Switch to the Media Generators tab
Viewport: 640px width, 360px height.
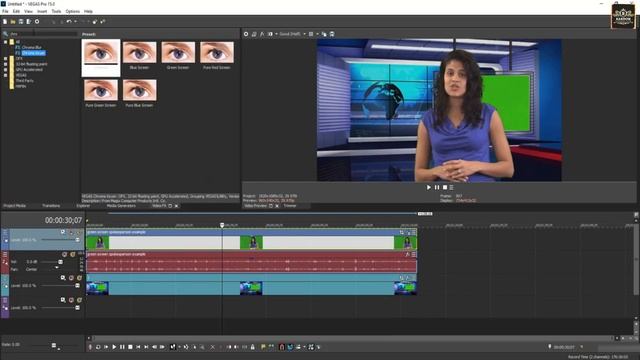click(x=121, y=206)
